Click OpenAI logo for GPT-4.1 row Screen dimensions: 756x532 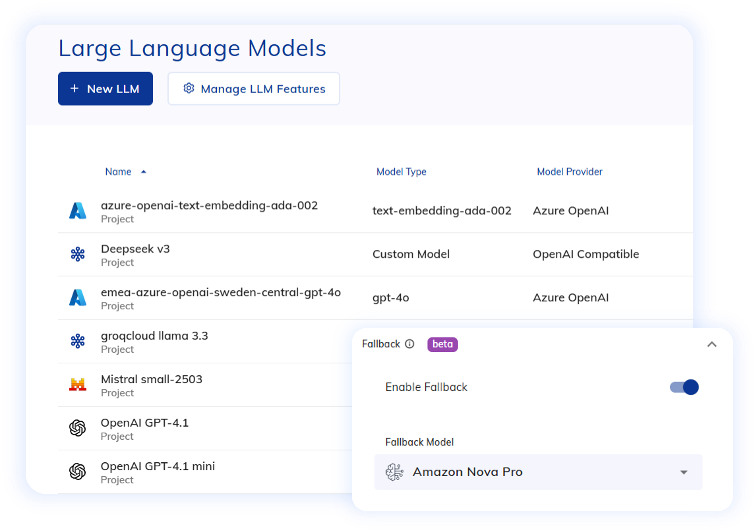click(x=78, y=428)
